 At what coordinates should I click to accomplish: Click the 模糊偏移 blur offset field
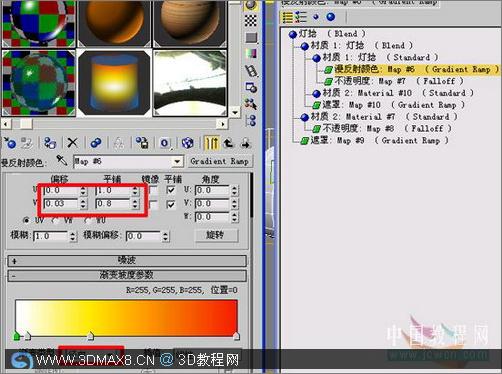[144, 236]
